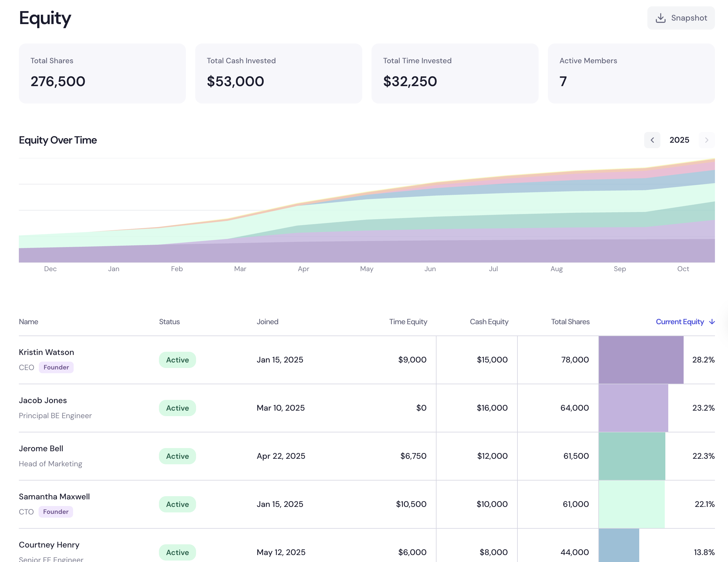Click the Head of Marketing title

click(51, 464)
